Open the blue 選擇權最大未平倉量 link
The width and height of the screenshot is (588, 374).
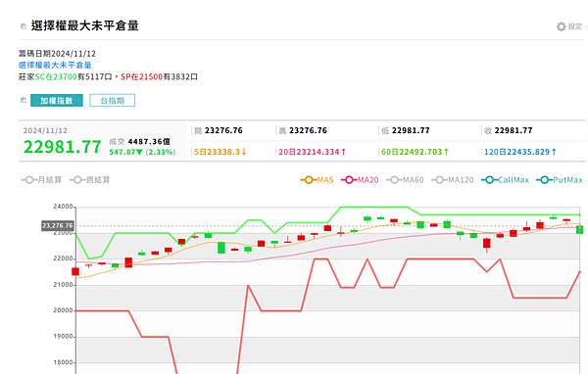click(55, 65)
